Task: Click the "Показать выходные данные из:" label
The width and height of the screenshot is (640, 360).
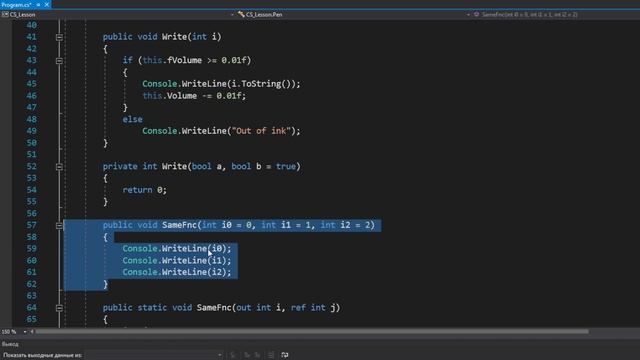Action: 42,355
